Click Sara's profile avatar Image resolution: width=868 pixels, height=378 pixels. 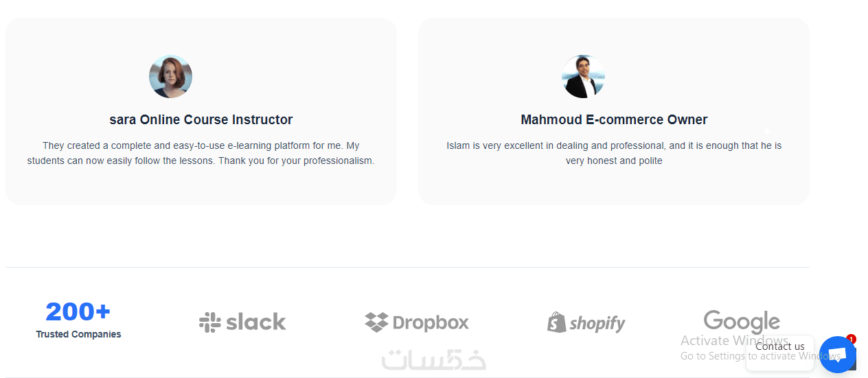click(170, 77)
